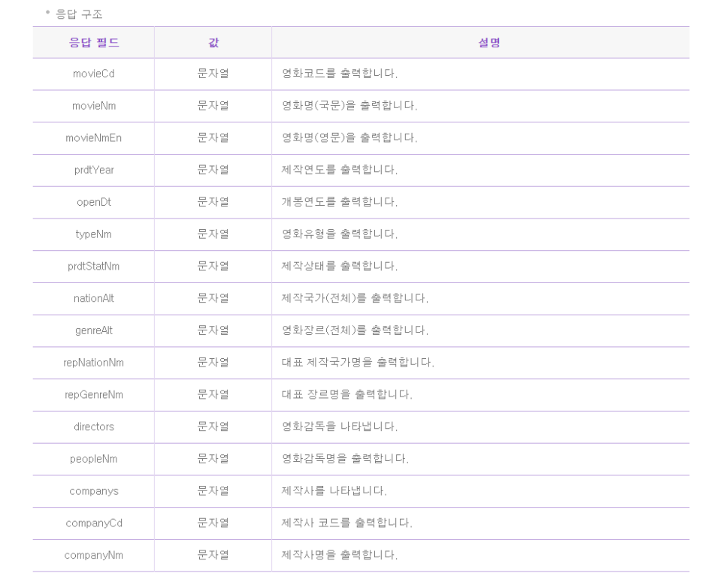Select description '제작상태를 출력합니다.'
Image resolution: width=726 pixels, height=588 pixels.
pyautogui.click(x=340, y=267)
